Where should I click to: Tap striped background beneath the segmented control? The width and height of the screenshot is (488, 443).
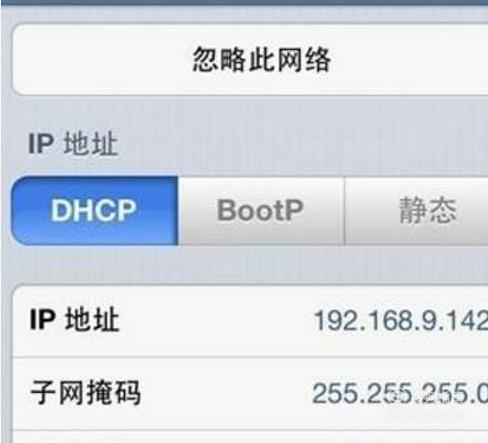click(250, 264)
